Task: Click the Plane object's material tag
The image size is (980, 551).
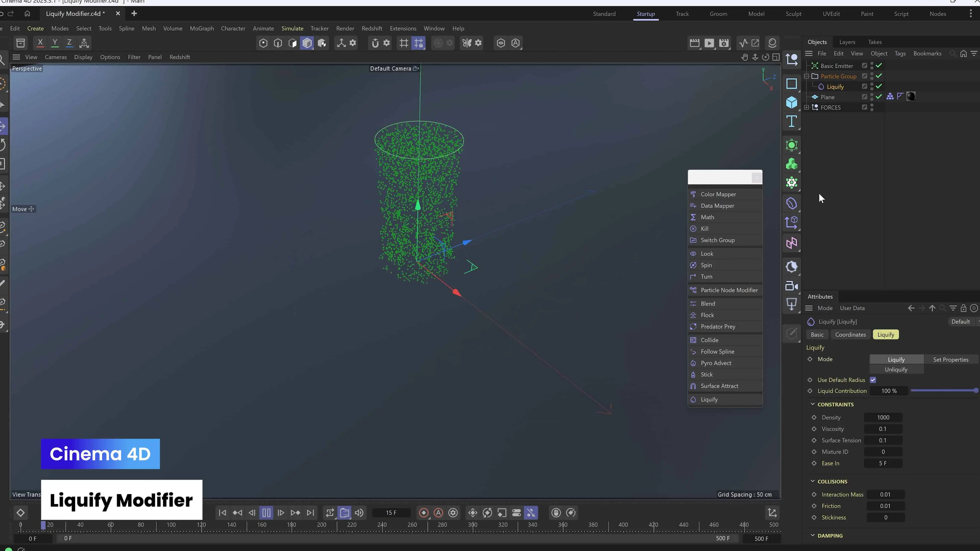Action: [x=911, y=97]
